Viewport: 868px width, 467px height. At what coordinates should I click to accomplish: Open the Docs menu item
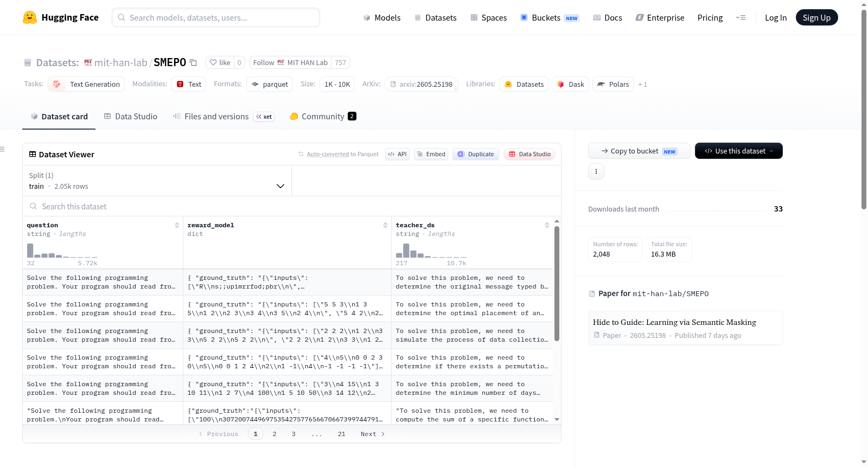coord(607,17)
